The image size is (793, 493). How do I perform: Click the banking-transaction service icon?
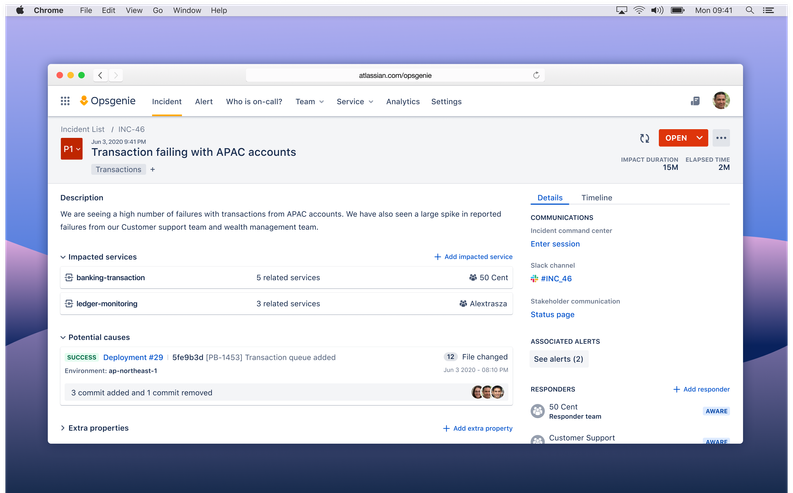coord(69,278)
